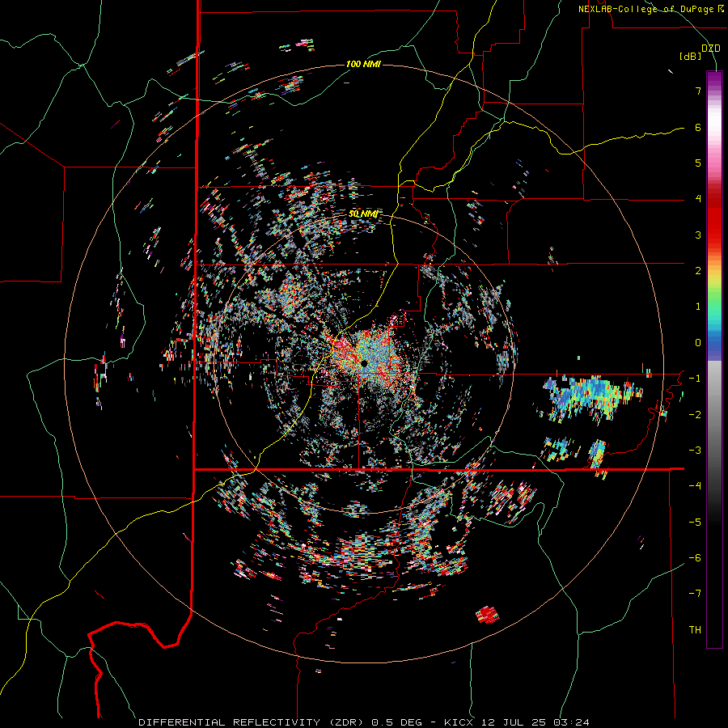Click the -1 dB scale tick label

(x=695, y=379)
